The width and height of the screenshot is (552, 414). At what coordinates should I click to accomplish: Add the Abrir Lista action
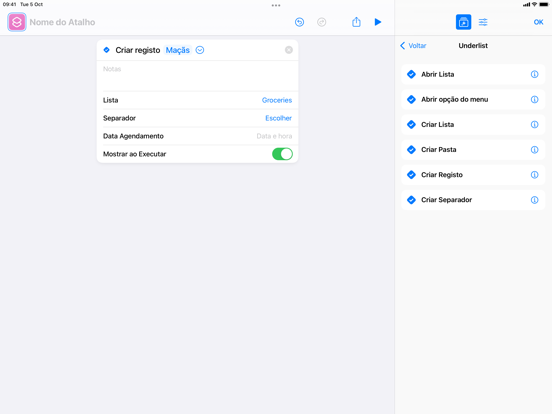[473, 74]
